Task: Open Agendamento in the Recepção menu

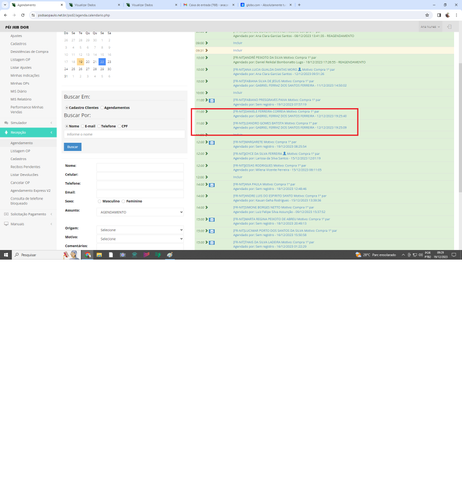Action: (x=22, y=143)
